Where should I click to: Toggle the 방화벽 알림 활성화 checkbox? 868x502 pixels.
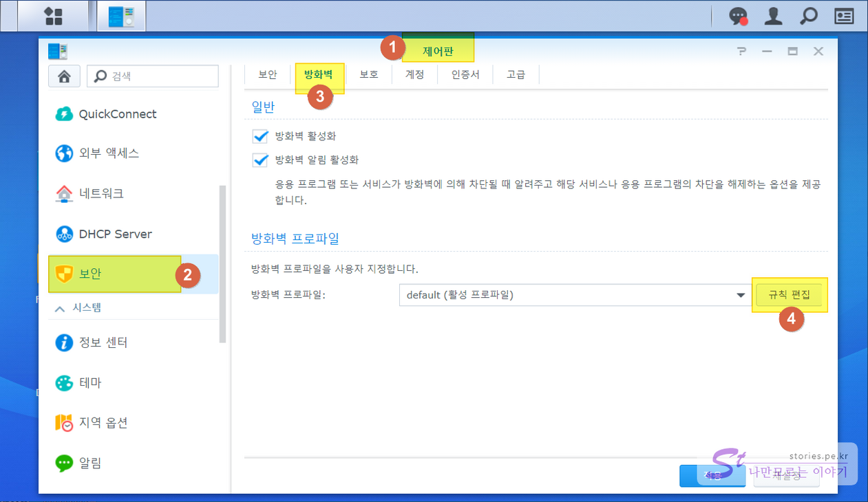coord(260,160)
